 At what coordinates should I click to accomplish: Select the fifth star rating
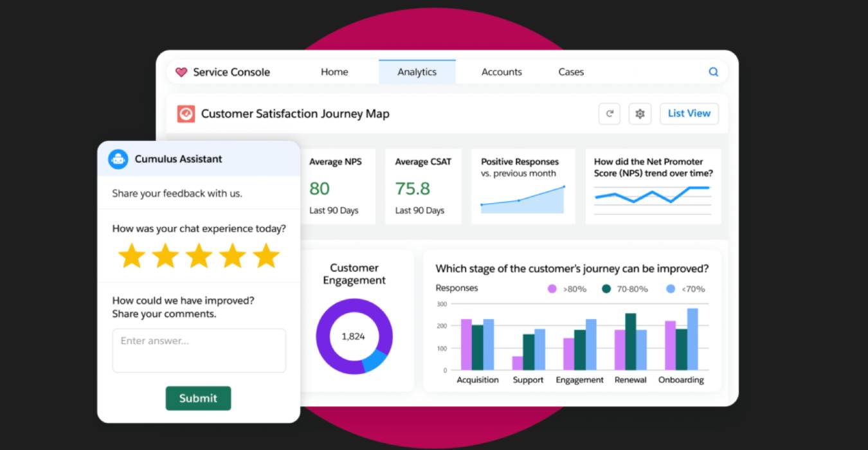pos(266,256)
